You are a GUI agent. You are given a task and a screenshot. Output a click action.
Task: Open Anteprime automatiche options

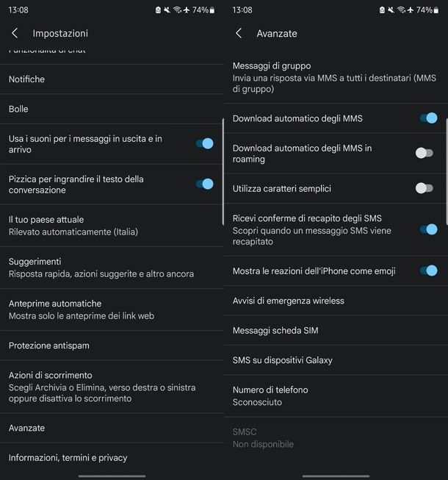(x=112, y=309)
